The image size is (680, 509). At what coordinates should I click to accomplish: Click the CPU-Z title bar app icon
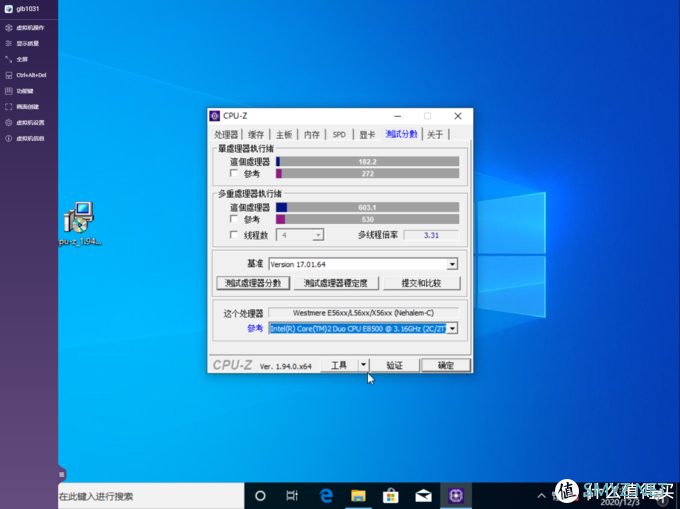[x=215, y=116]
